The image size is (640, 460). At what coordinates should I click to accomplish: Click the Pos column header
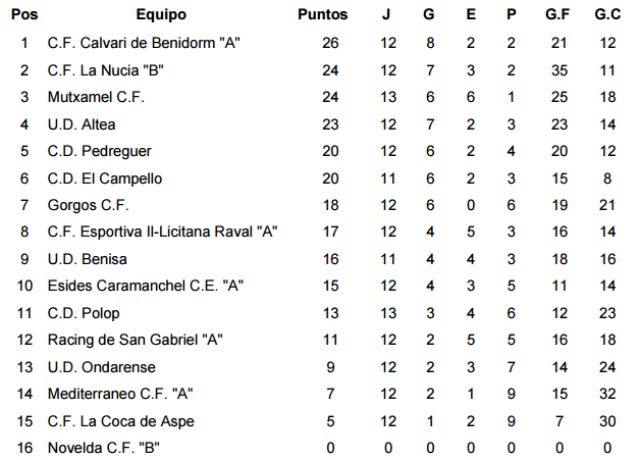(x=23, y=15)
